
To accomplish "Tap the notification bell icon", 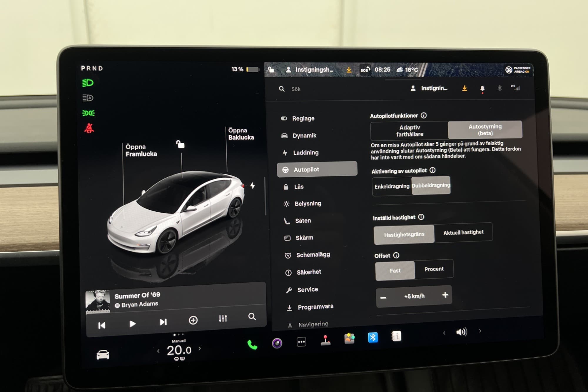I will click(x=482, y=89).
